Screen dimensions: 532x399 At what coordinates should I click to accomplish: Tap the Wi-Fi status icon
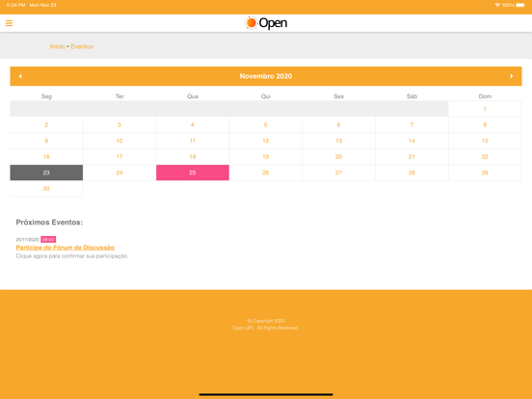[497, 5]
